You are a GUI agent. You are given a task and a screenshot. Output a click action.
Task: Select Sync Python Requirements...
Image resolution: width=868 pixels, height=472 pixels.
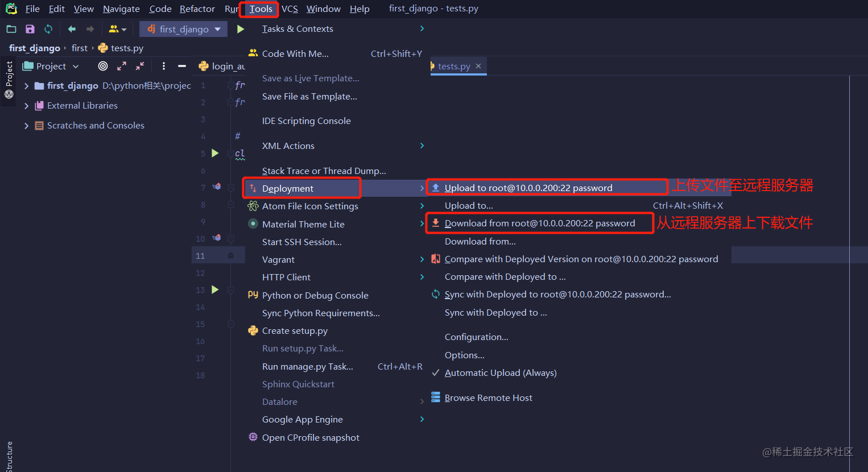click(x=336, y=313)
